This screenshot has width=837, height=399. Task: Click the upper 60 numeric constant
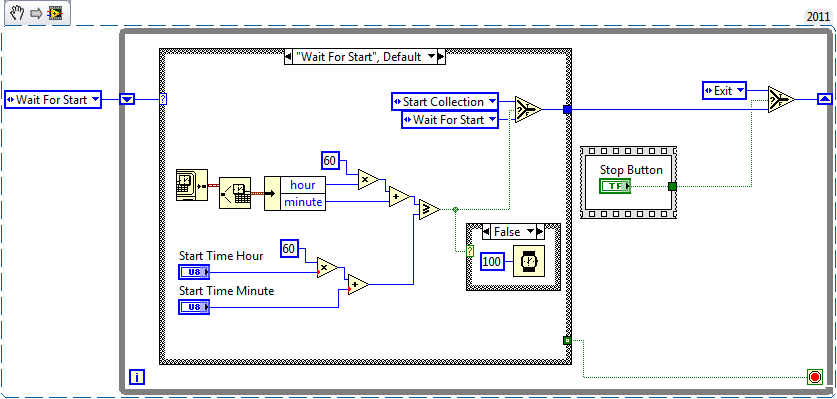[x=330, y=160]
